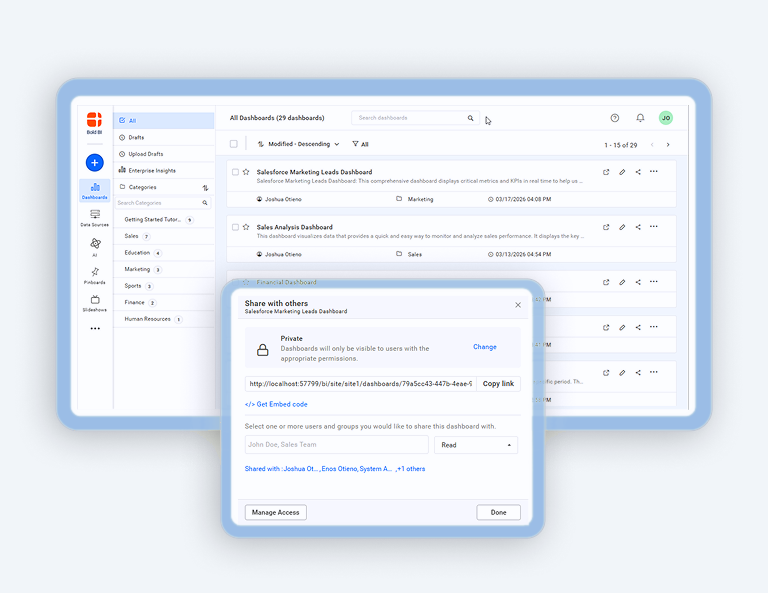This screenshot has width=768, height=593.
Task: Open the Read permission dropdown
Action: tap(476, 445)
